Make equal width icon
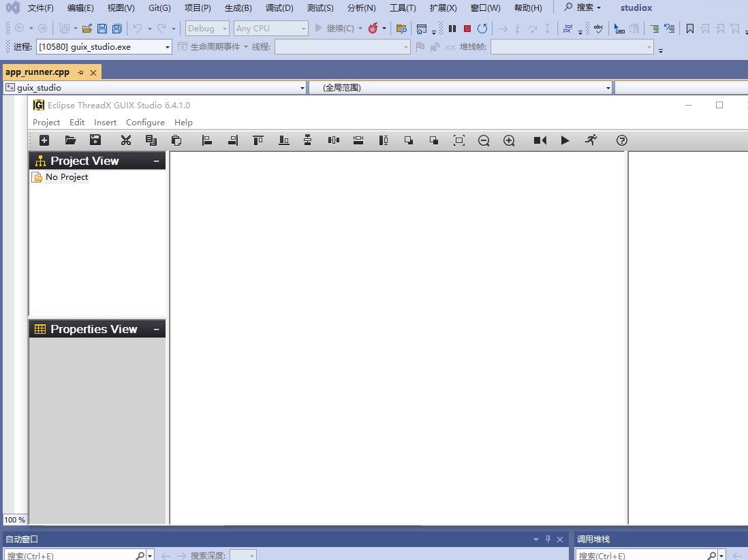Screen dimensions: 748x560 (x=358, y=140)
